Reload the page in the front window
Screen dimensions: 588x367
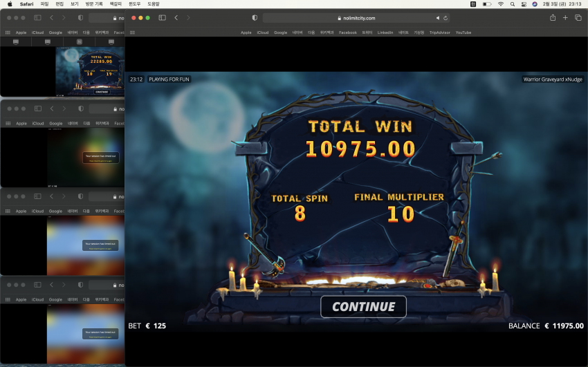pos(445,18)
